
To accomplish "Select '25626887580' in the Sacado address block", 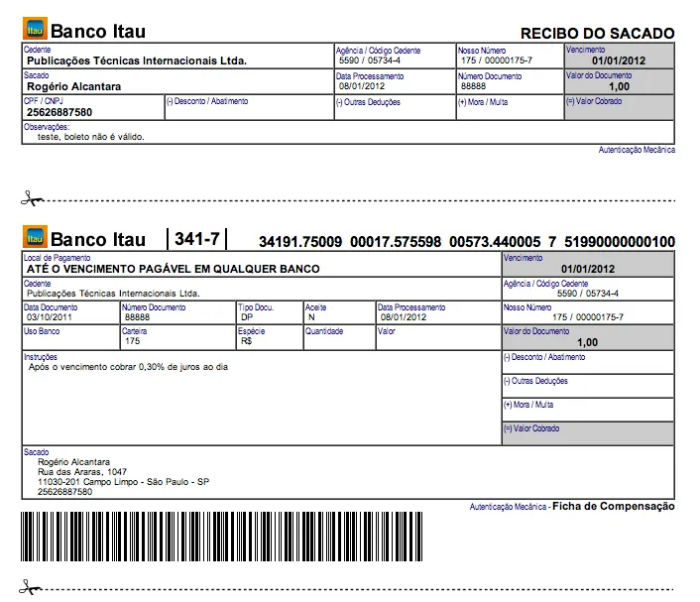I will pos(64,492).
